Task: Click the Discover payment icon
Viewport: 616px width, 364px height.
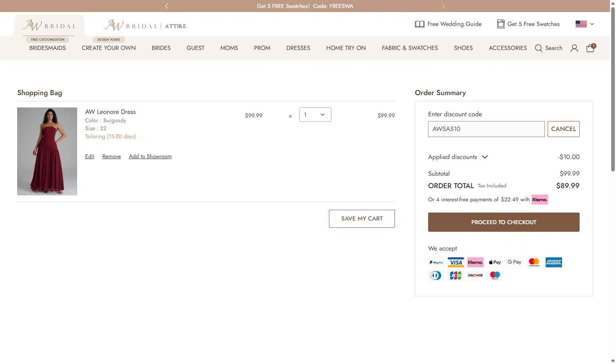Action: tap(475, 275)
